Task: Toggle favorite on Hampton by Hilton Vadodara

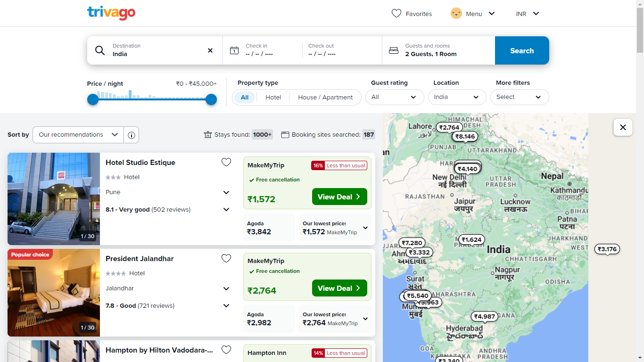Action: click(x=226, y=350)
